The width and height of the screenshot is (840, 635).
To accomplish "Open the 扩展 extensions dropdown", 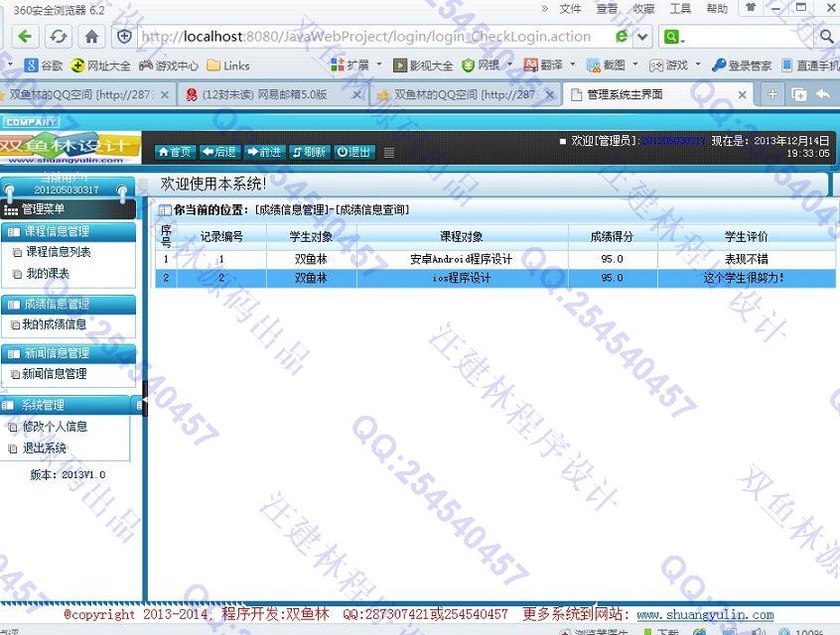I will pyautogui.click(x=356, y=65).
